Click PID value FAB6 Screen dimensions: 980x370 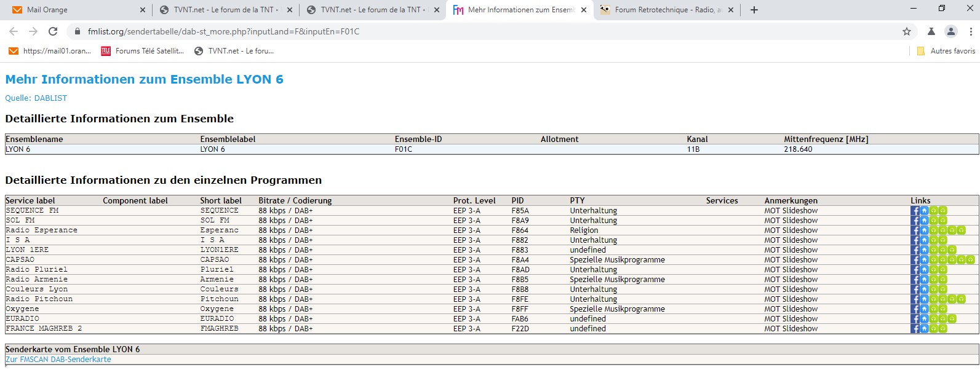tap(520, 319)
